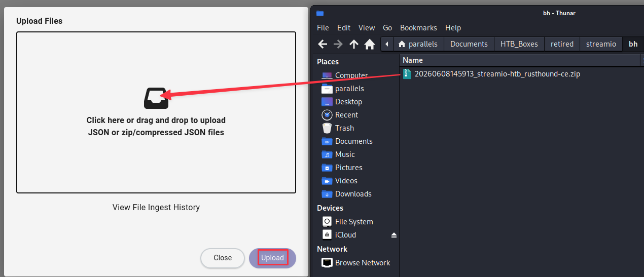Go to parent folder with up arrow
The width and height of the screenshot is (644, 277).
click(x=354, y=44)
